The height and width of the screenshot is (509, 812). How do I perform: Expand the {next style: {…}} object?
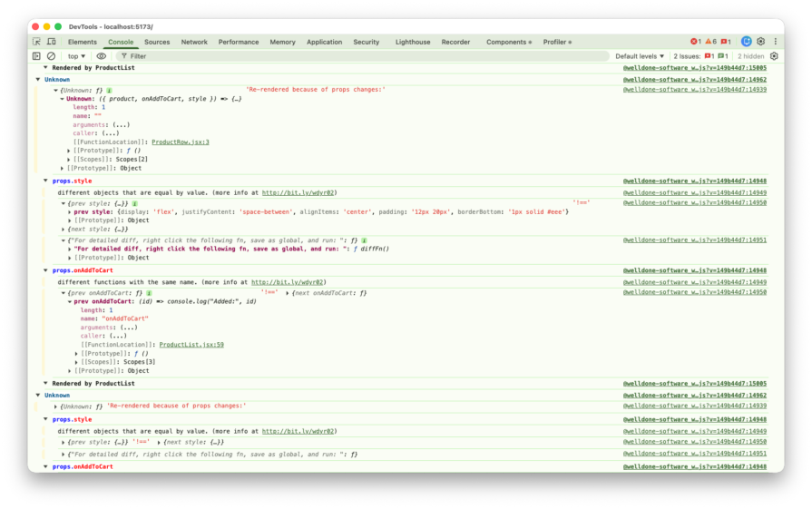[x=64, y=230]
